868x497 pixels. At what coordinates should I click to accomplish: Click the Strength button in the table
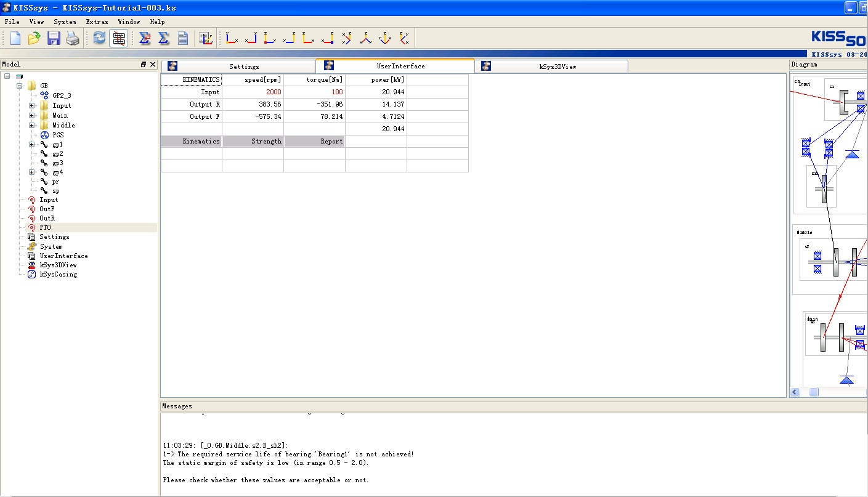(x=253, y=141)
